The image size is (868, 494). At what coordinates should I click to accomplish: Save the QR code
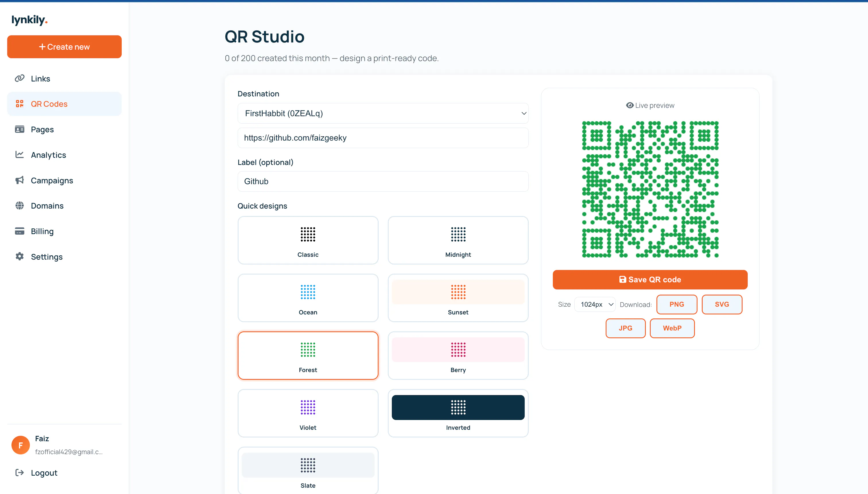pyautogui.click(x=650, y=280)
